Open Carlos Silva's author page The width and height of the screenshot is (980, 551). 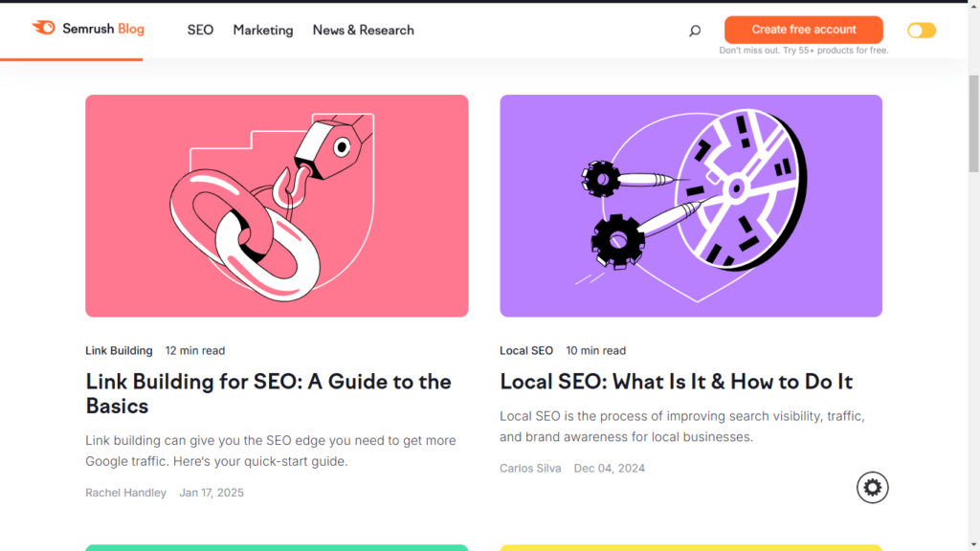530,468
